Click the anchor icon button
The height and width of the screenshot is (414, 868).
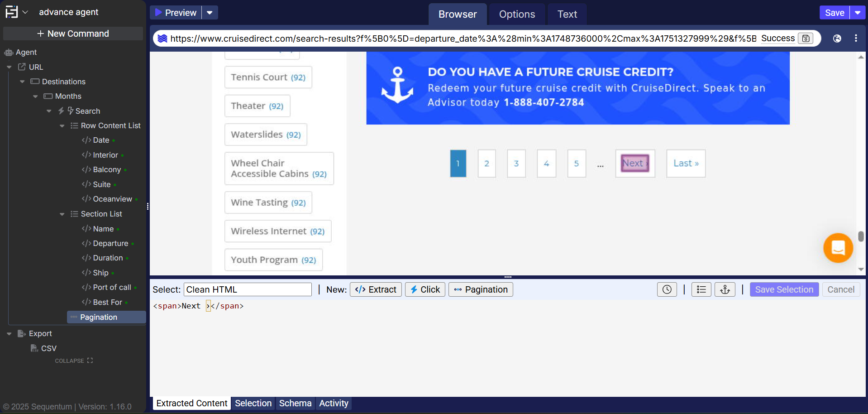coord(725,289)
